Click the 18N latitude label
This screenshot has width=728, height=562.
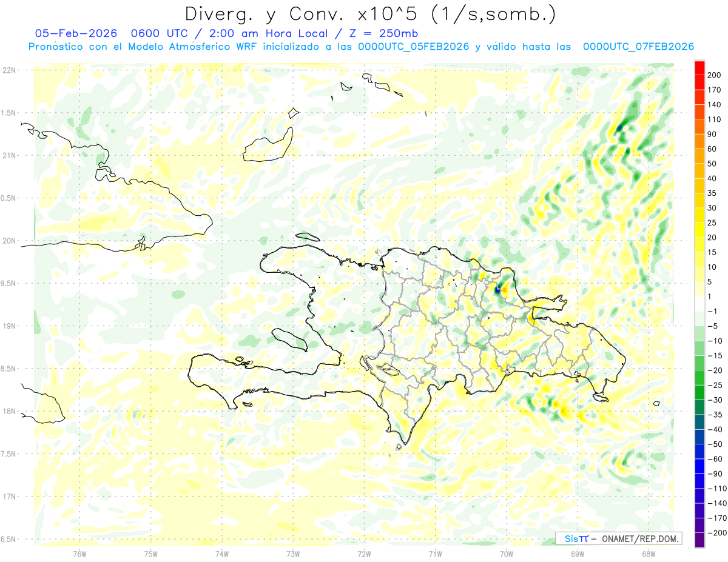tap(8, 411)
